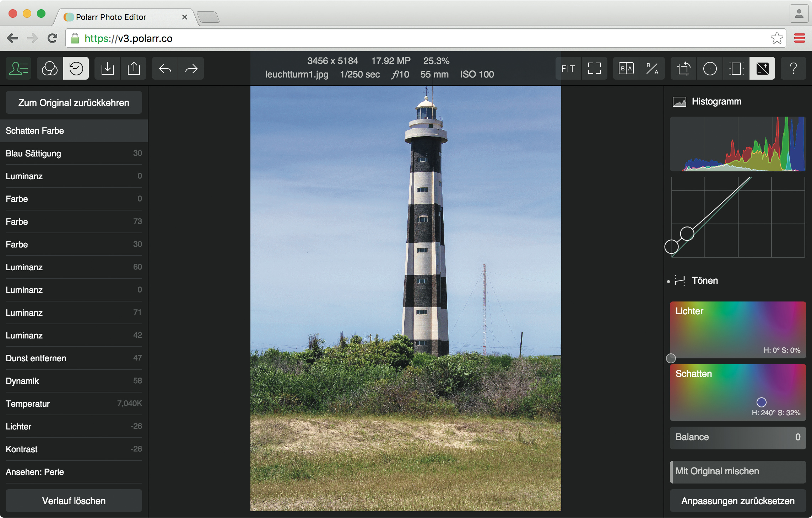Open the filters panel icon
812x518 pixels.
(x=50, y=68)
